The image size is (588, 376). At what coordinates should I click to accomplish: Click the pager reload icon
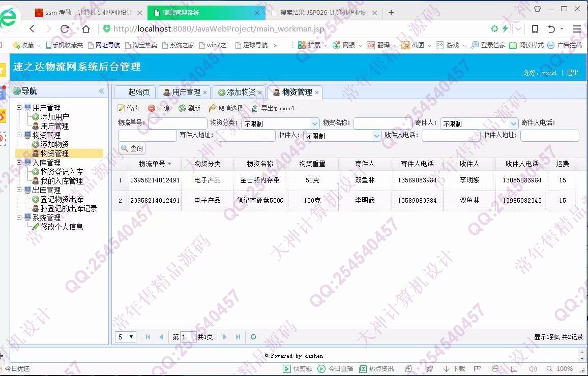253,337
